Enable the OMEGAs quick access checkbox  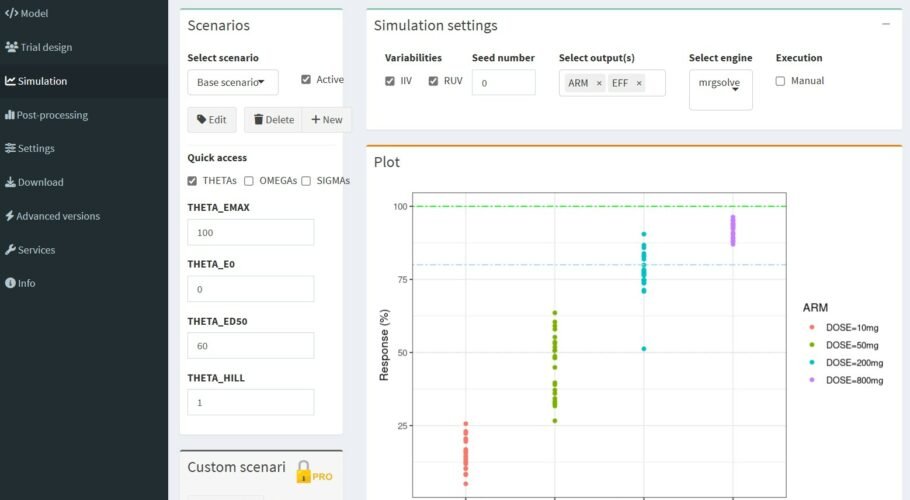[x=249, y=181]
